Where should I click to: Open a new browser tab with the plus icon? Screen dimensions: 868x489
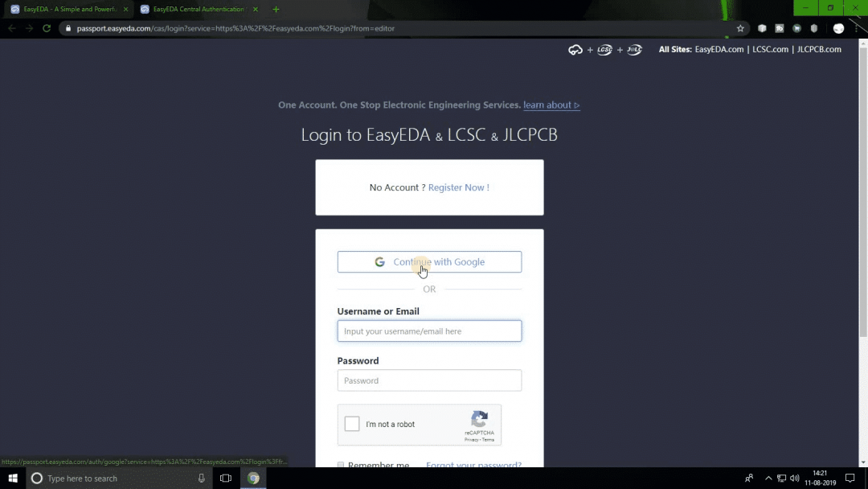(276, 10)
